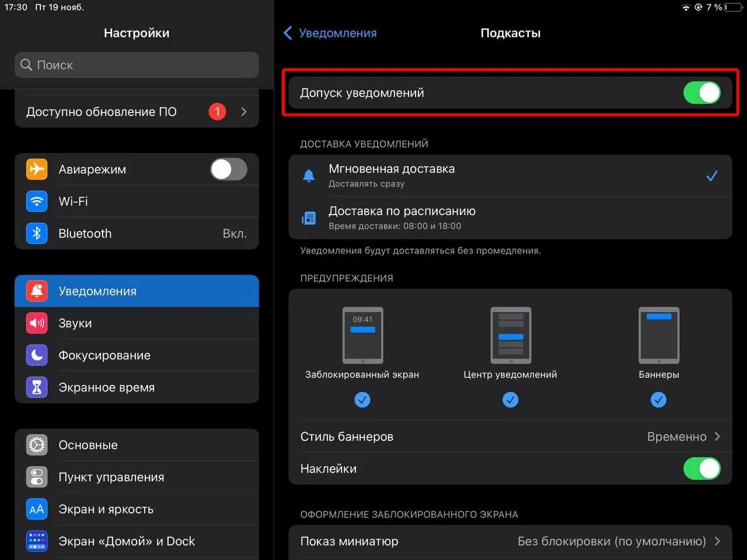The height and width of the screenshot is (560, 747).
Task: Tap the Пункт управления switches icon
Action: pos(37,477)
